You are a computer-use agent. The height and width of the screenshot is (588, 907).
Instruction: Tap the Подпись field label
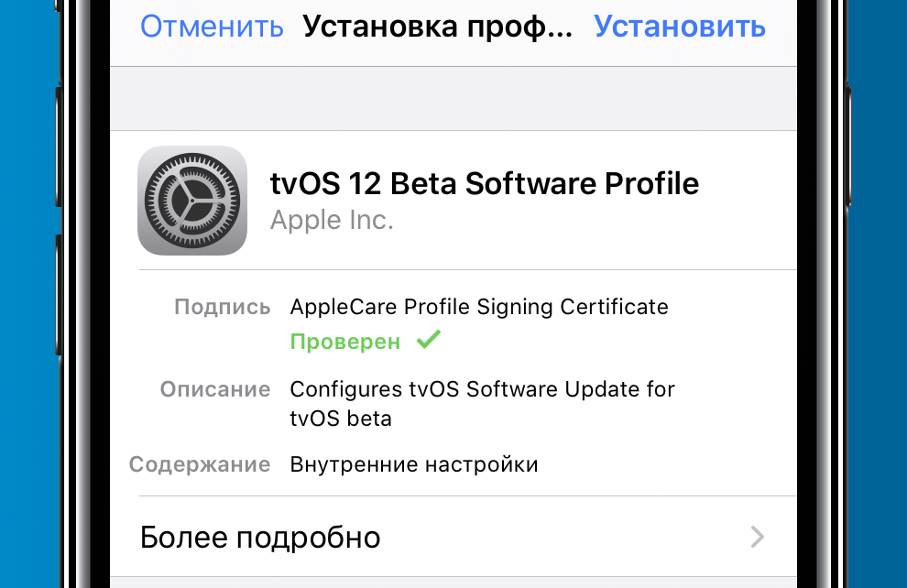223,307
